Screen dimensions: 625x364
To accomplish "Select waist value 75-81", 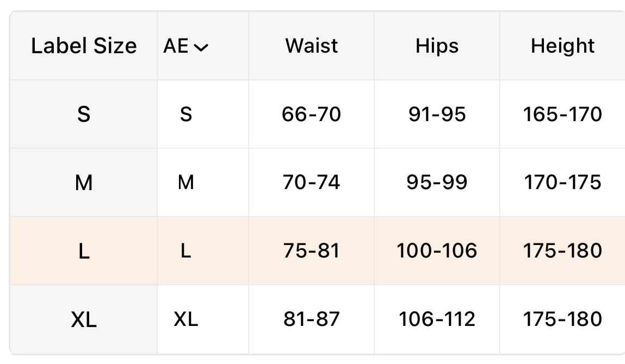I will [312, 250].
